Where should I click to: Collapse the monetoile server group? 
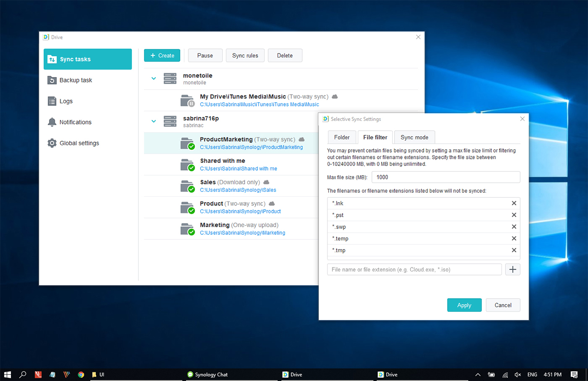[x=154, y=78]
